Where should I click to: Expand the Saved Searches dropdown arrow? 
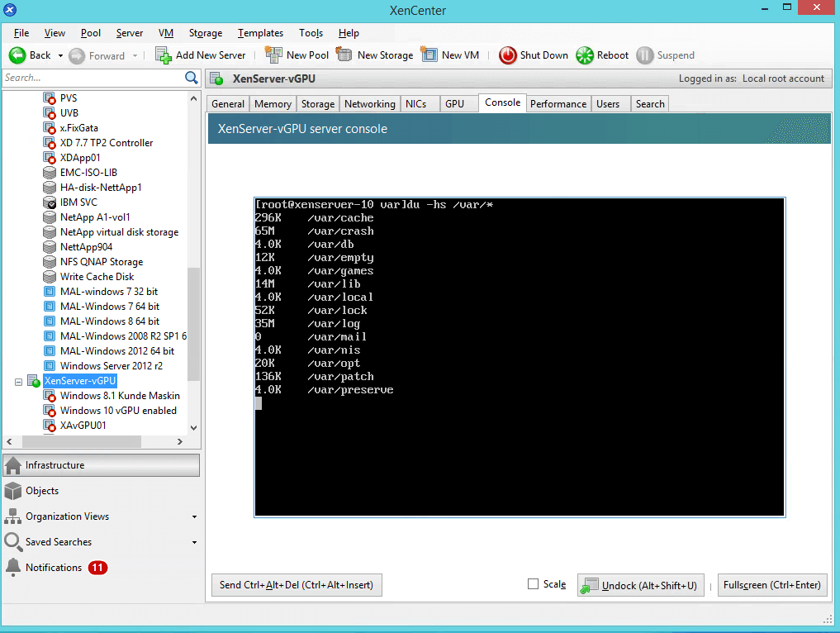[194, 542]
